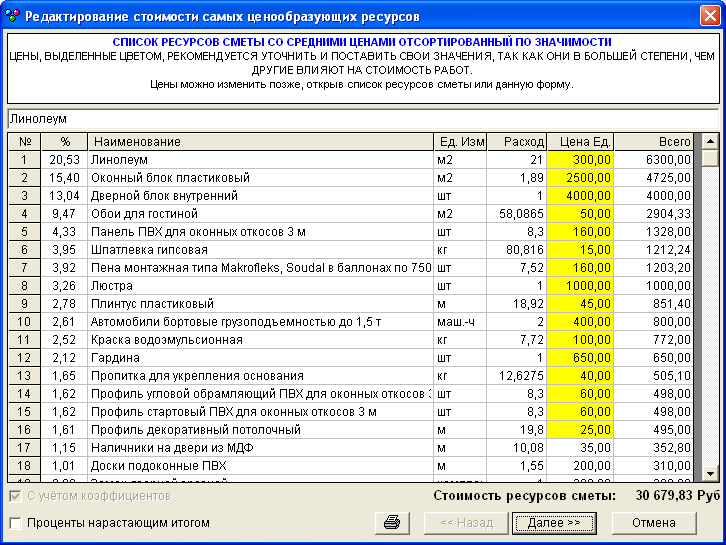Click scrollbar down arrow in the table

coord(710,473)
